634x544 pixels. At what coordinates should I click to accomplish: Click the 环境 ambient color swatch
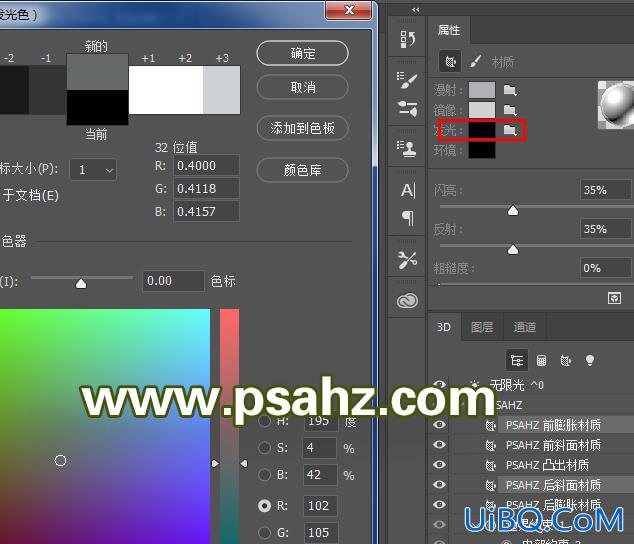click(x=482, y=150)
